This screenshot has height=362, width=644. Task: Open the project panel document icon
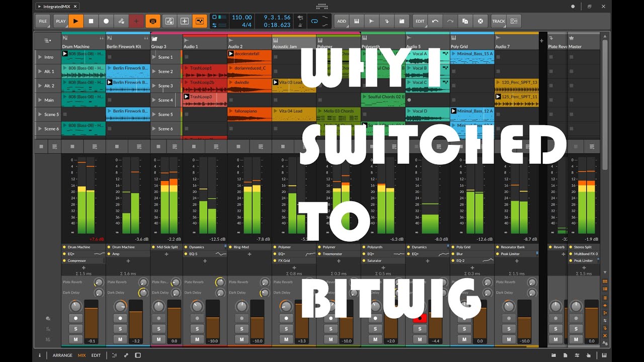pyautogui.click(x=566, y=355)
